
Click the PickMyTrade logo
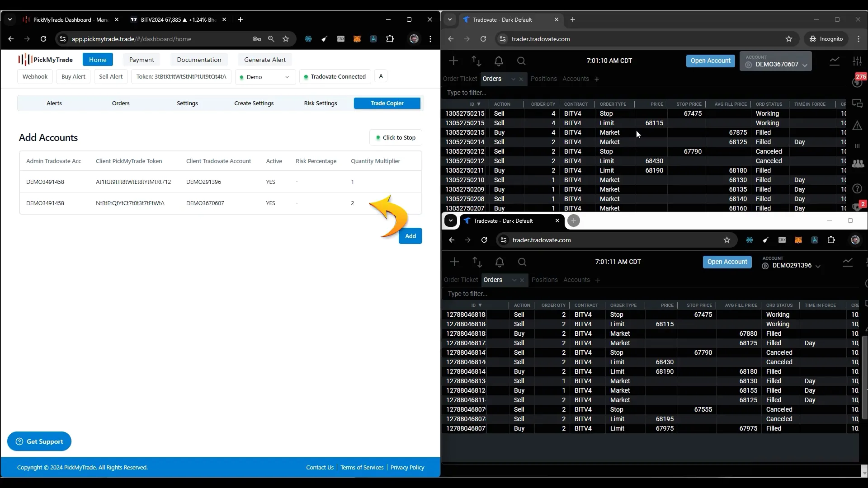click(45, 60)
